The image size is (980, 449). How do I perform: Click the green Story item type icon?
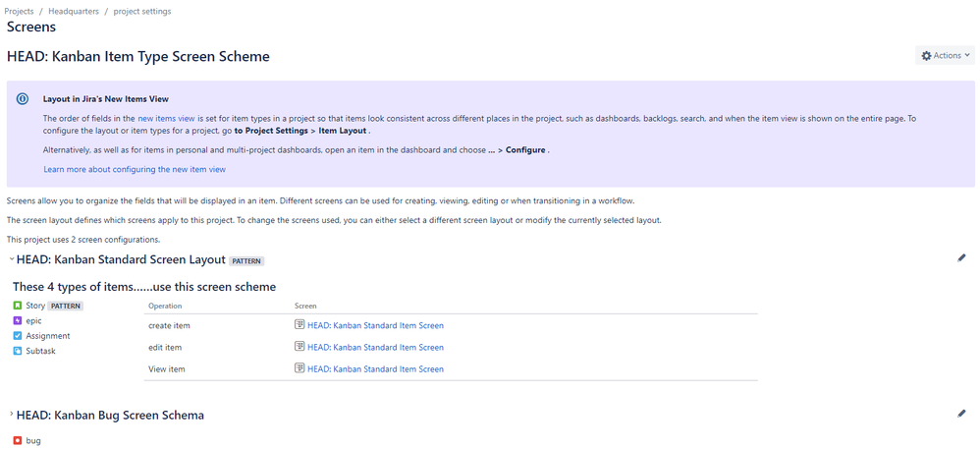(x=18, y=306)
